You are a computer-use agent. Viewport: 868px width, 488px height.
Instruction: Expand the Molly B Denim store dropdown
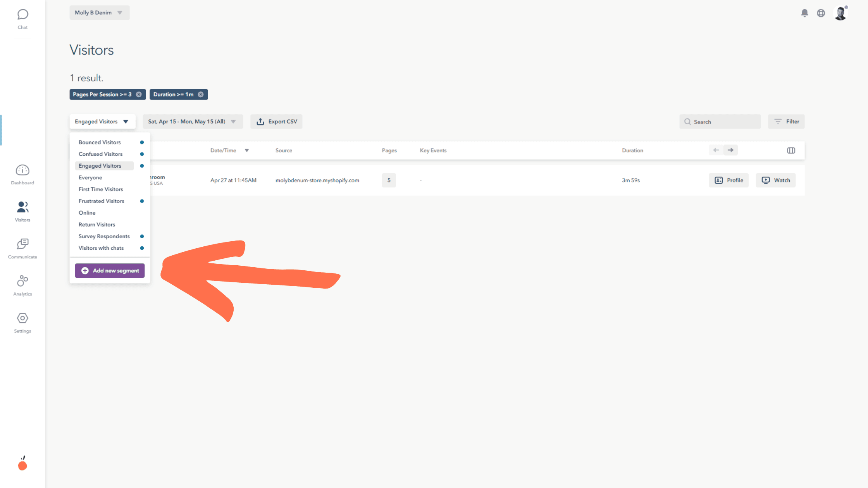99,13
